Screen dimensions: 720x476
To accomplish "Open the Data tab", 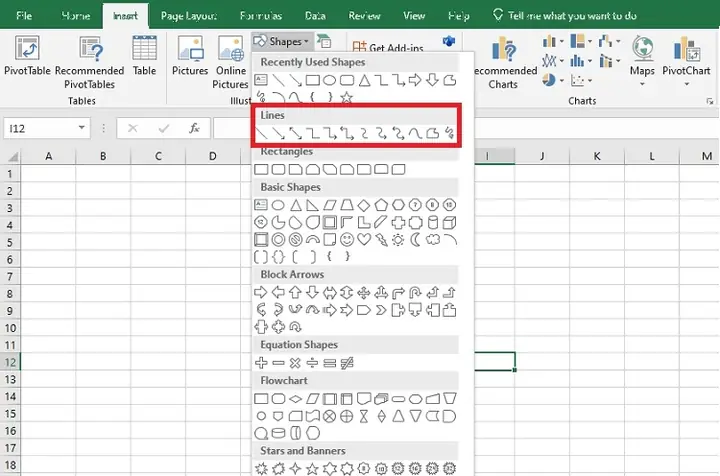I will coord(315,16).
